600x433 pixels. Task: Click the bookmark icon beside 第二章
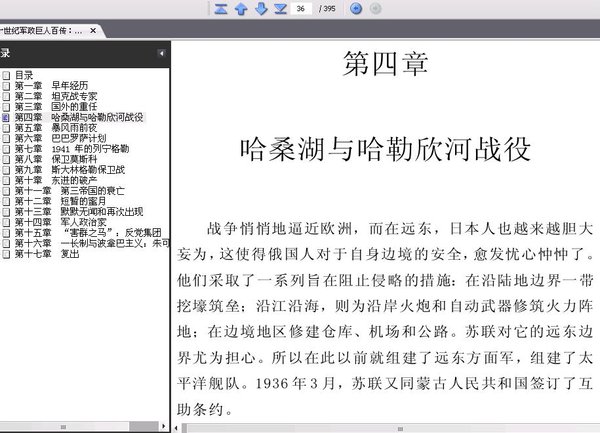[x=6, y=96]
